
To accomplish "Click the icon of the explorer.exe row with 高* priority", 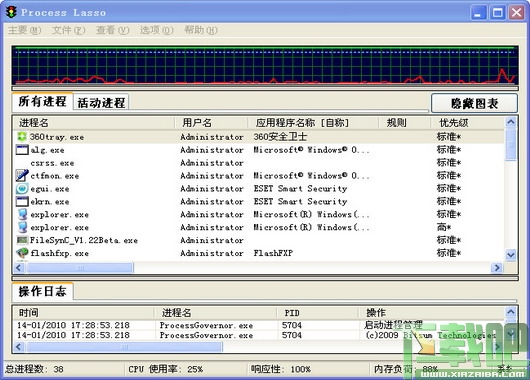I will pos(22,227).
